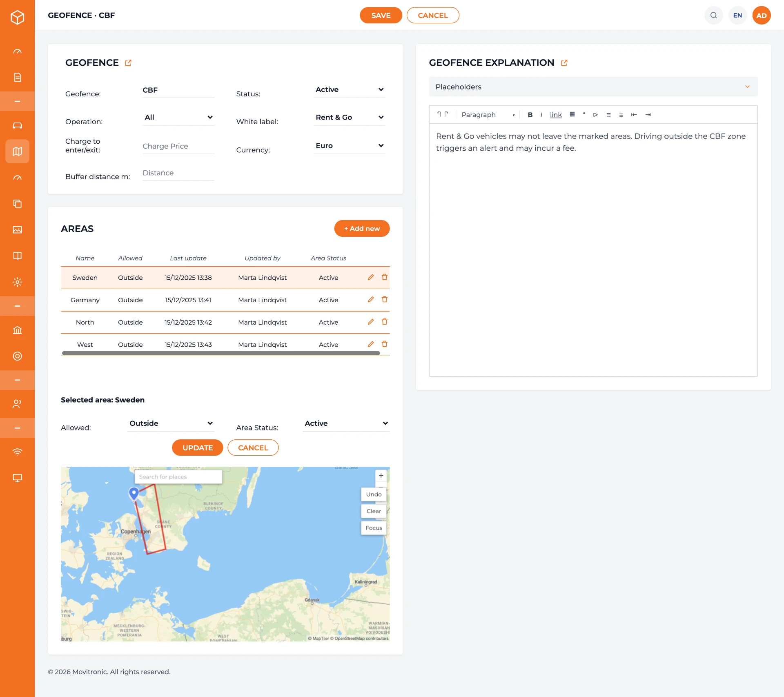Screen dimensions: 784x697
Task: Open the bank building sidebar icon
Action: pos(17,330)
